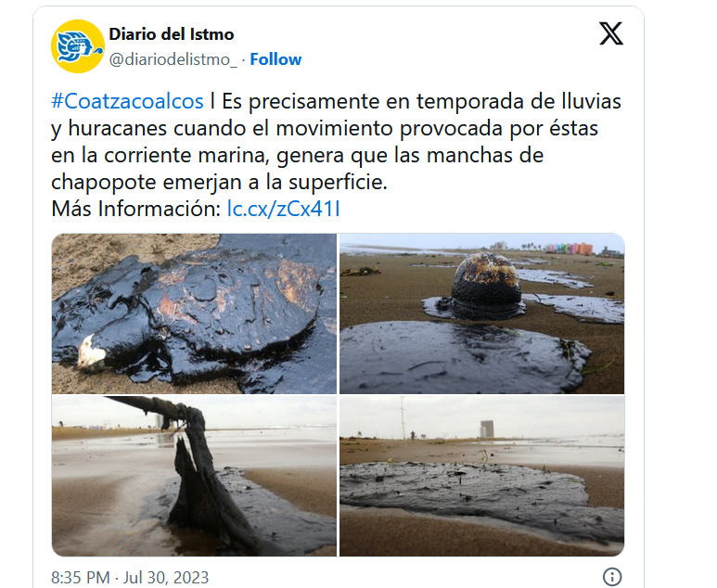Open the #Coatzacoalcos hashtag

tap(127, 101)
